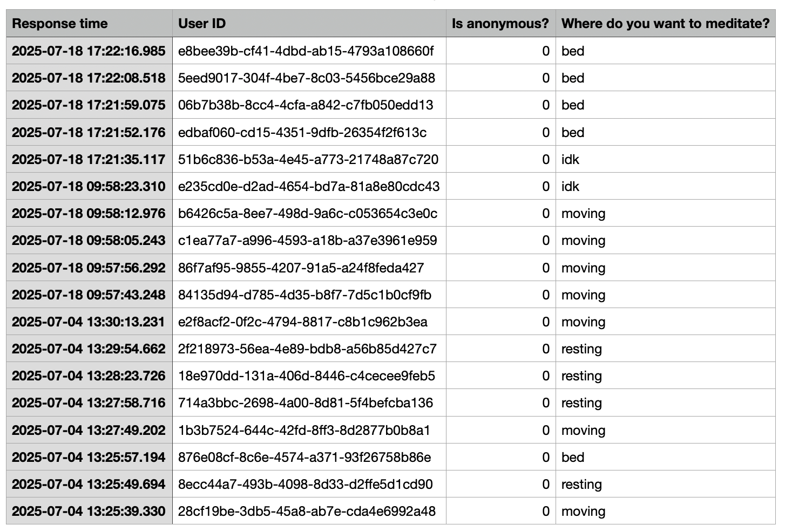Click row header 2025-07-04 13:27:49.202
This screenshot has height=532, width=785.
point(89,430)
